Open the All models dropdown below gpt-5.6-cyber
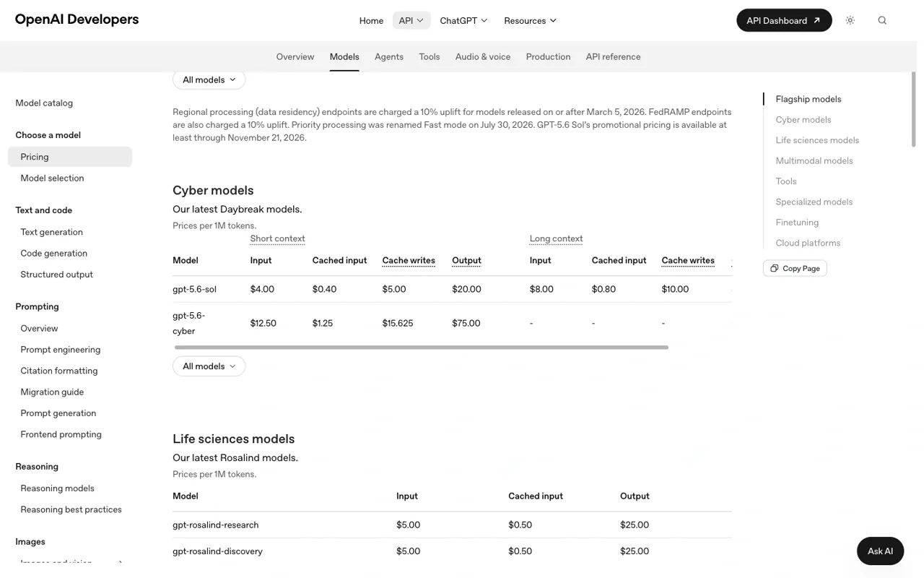The image size is (924, 578). tap(209, 366)
